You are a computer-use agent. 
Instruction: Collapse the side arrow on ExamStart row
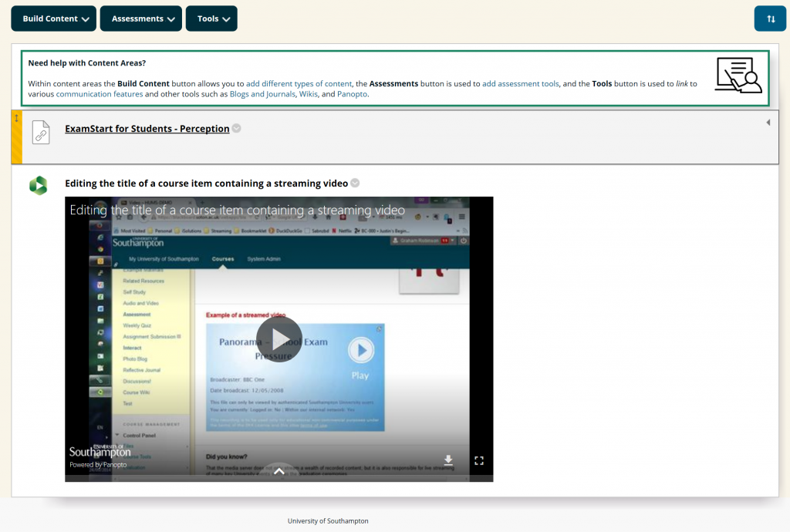pos(768,123)
